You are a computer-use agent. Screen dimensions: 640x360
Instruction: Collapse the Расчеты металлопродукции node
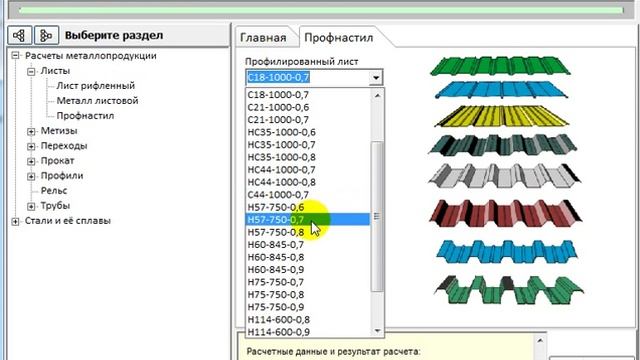pyautogui.click(x=16, y=56)
